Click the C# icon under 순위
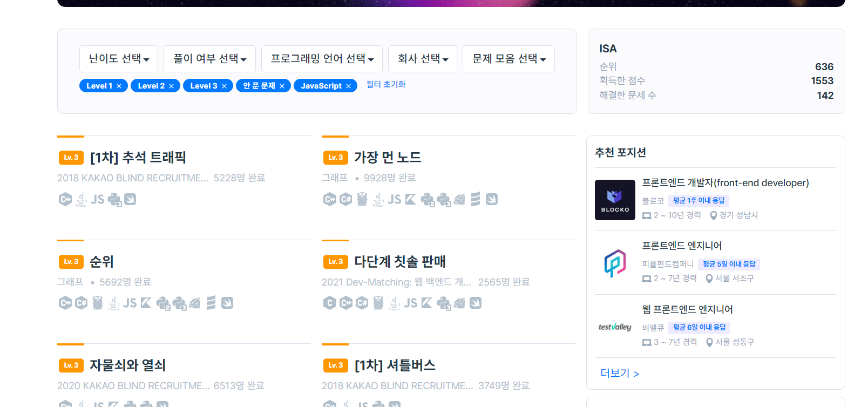The image size is (868, 407). (x=82, y=303)
